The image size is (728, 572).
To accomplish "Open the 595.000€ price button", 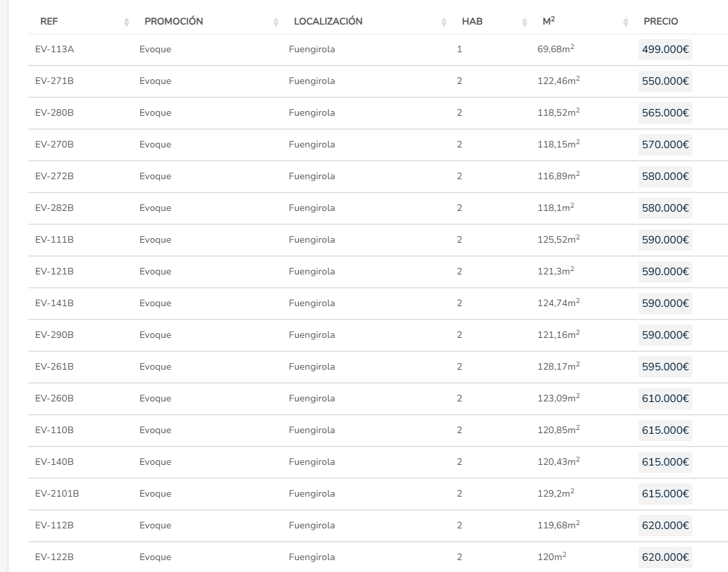I will coord(665,367).
